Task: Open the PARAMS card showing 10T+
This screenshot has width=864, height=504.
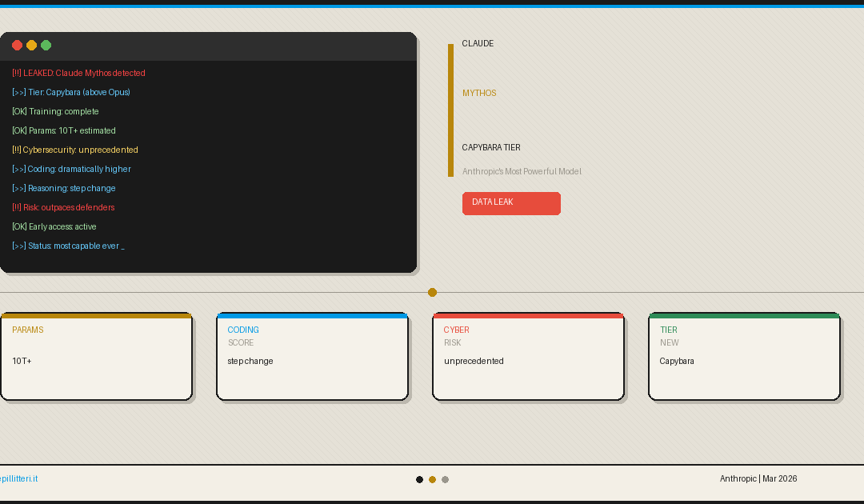Action: pyautogui.click(x=97, y=356)
